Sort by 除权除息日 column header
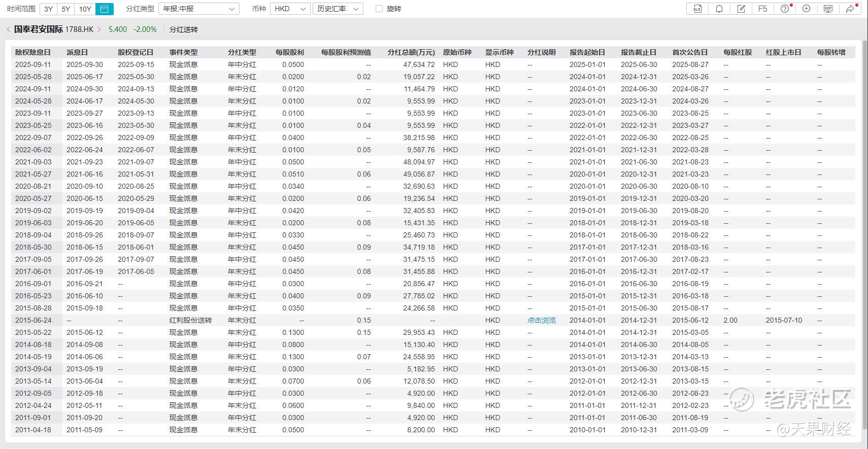The height and width of the screenshot is (449, 868). point(33,52)
